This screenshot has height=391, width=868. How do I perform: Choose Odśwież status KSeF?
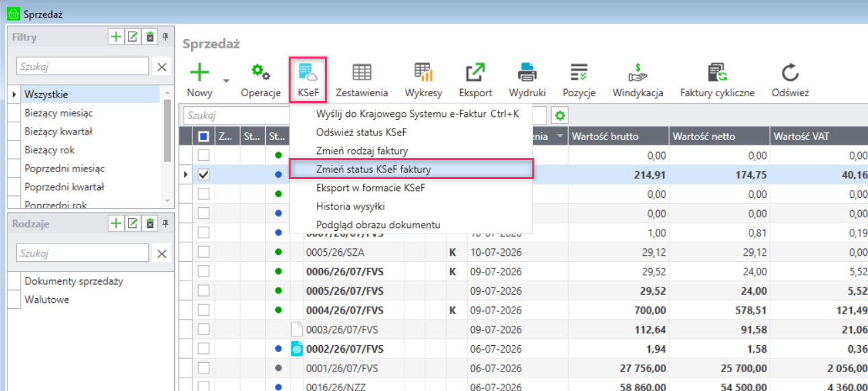tap(411, 132)
